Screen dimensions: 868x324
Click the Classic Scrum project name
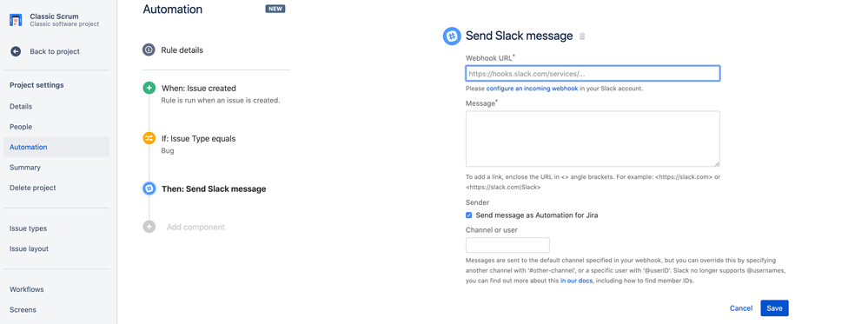click(x=54, y=16)
